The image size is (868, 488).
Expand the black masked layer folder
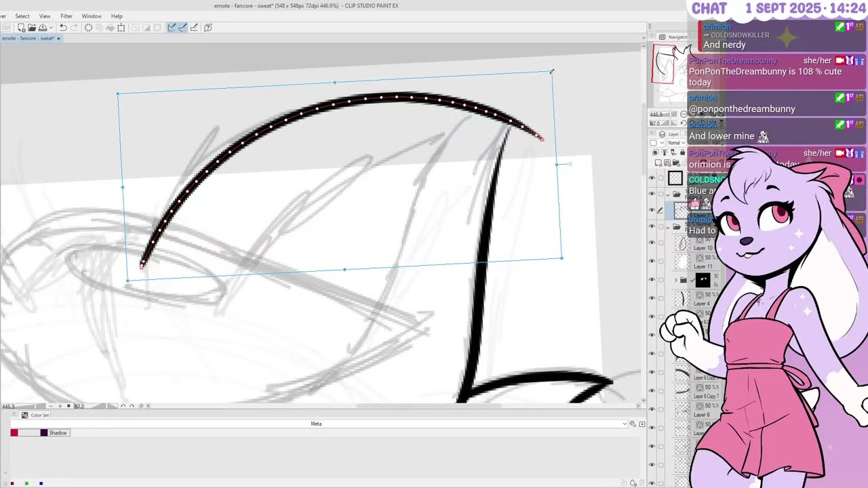tap(675, 280)
